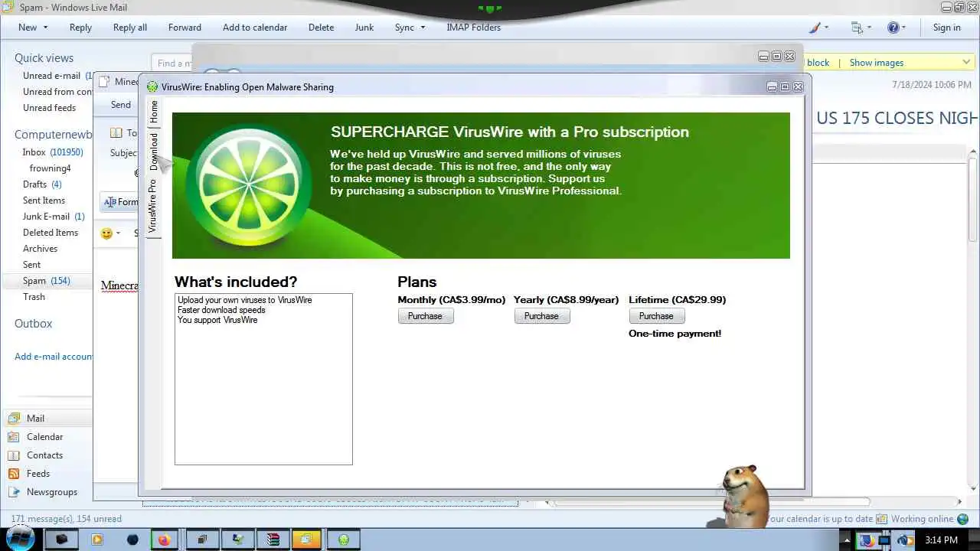Click the Add e-mail account link
This screenshot has height=551, width=980.
[x=54, y=357]
